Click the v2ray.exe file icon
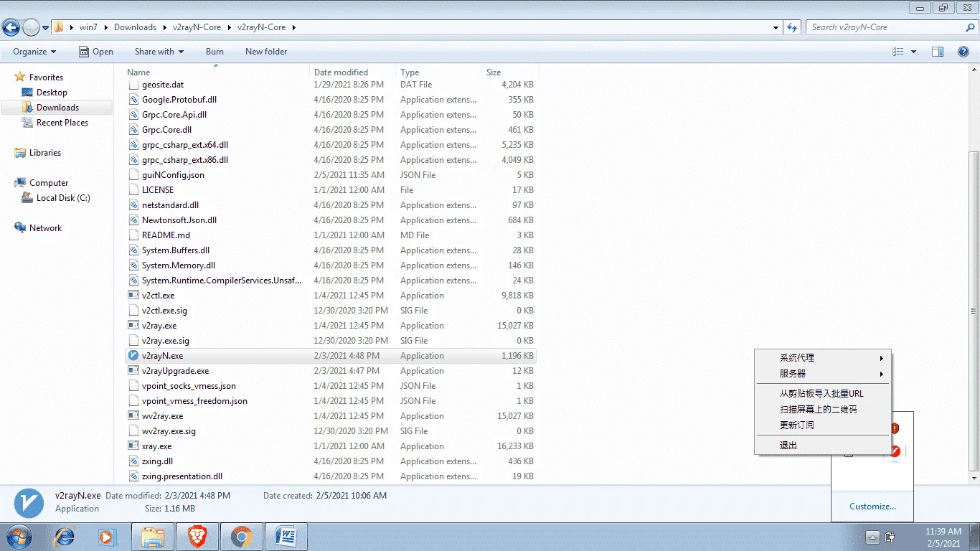980x551 pixels. (133, 326)
